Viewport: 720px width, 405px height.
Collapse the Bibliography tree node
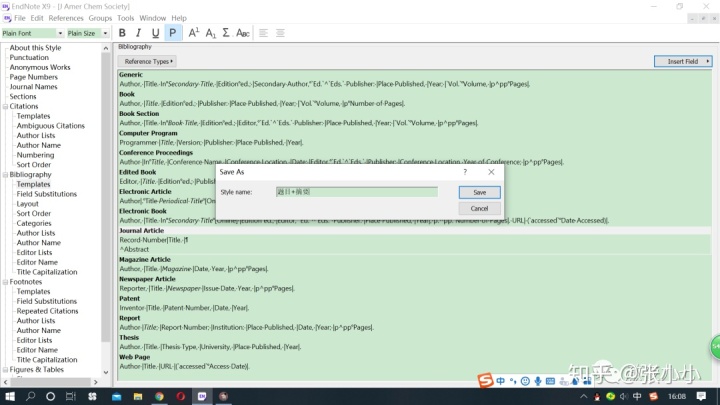(6, 175)
